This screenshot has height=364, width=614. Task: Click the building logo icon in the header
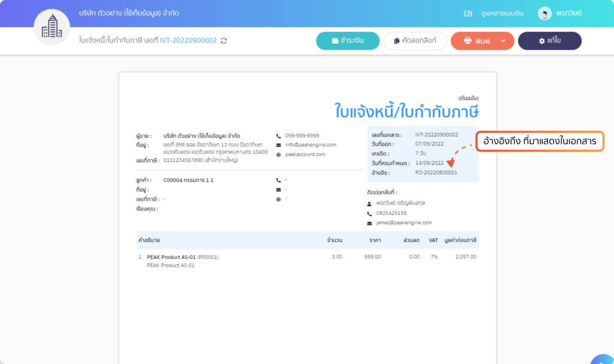52,26
